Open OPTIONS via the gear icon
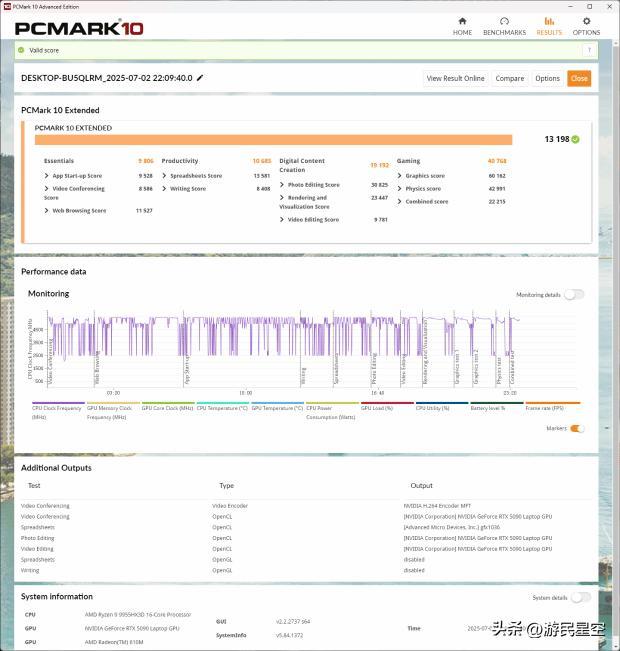This screenshot has height=651, width=620. click(x=586, y=21)
